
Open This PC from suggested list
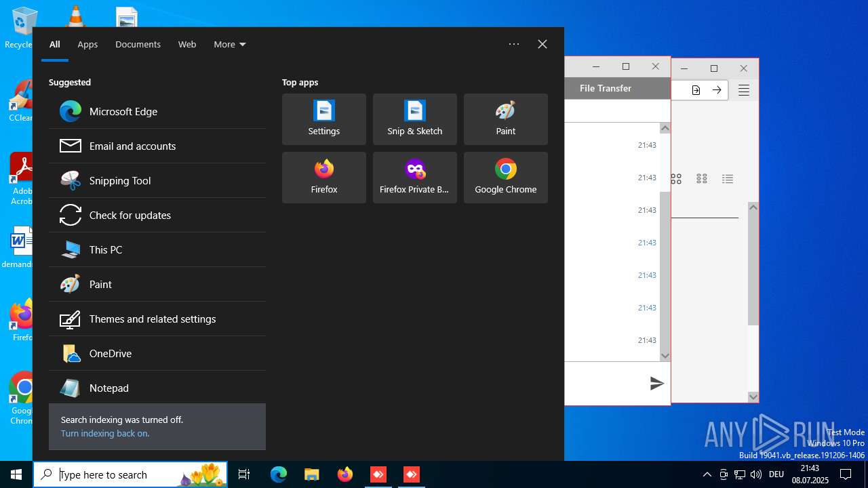157,249
